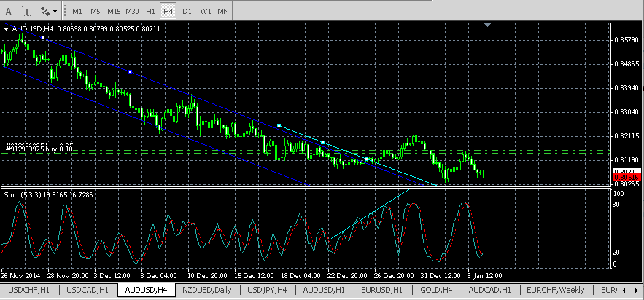Viewport: 644px width, 300px height.
Task: Click the #912983975 buy 0.10 order label
Action: pyautogui.click(x=39, y=149)
